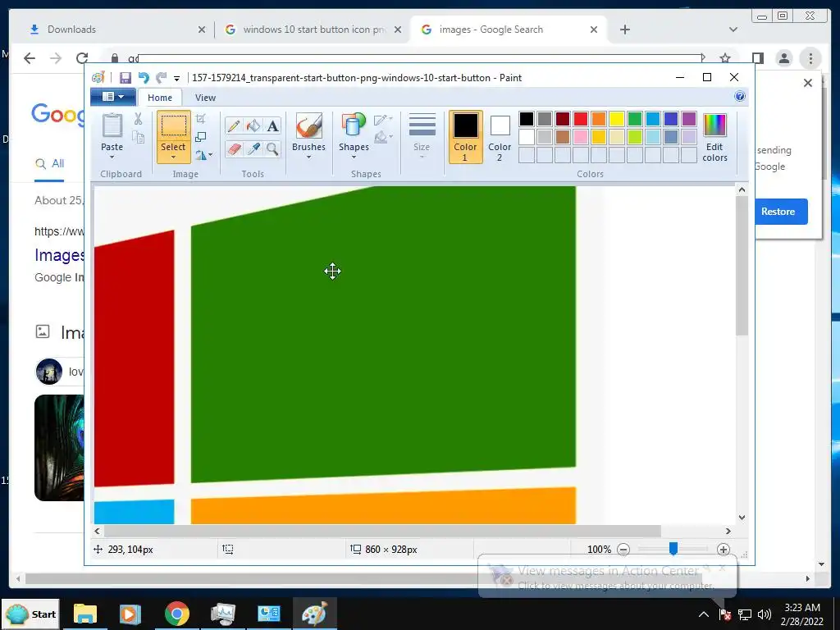This screenshot has height=630, width=840.
Task: Switch to the View ribbon tab
Action: [205, 98]
